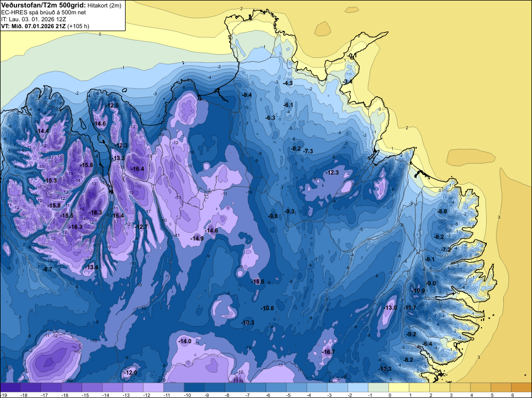Screen dimensions: 532x398
Task: Click the -8.7 temperature value
Action: coord(47,269)
